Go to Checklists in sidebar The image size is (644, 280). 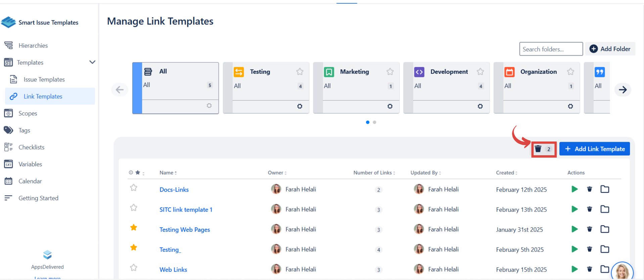(x=31, y=147)
